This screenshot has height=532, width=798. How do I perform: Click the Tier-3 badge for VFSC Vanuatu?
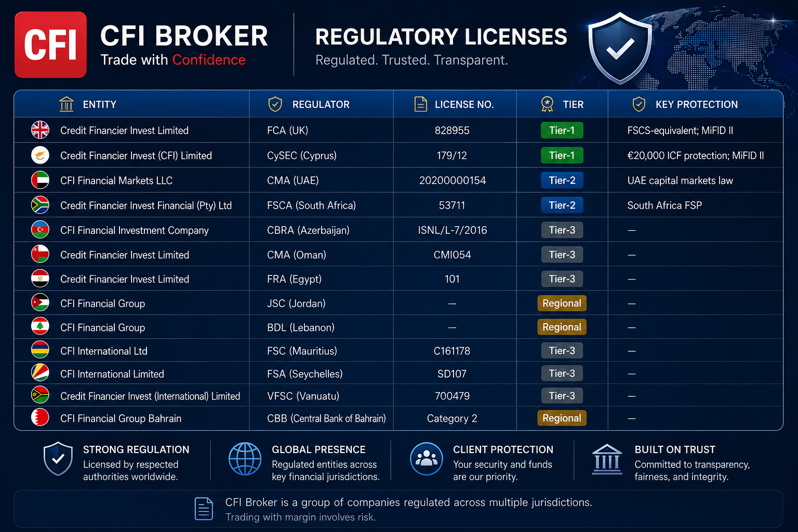pyautogui.click(x=562, y=396)
